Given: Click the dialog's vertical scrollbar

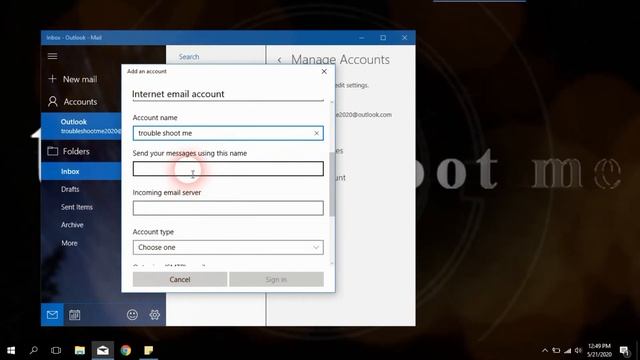Looking at the screenshot, I should coord(332,184).
